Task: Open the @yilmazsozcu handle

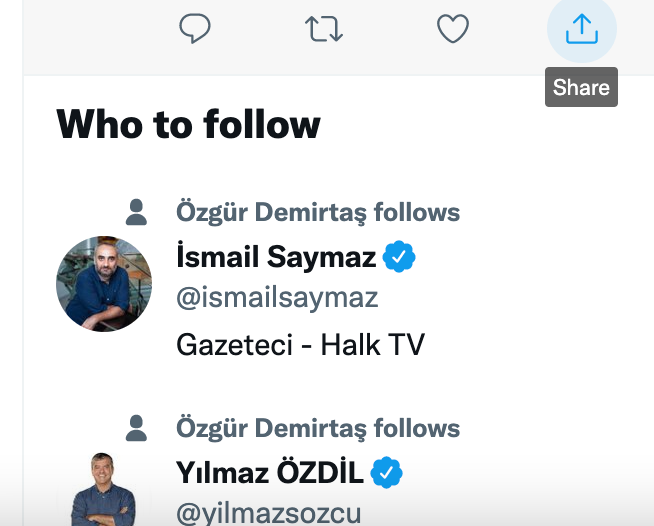Action: point(268,513)
